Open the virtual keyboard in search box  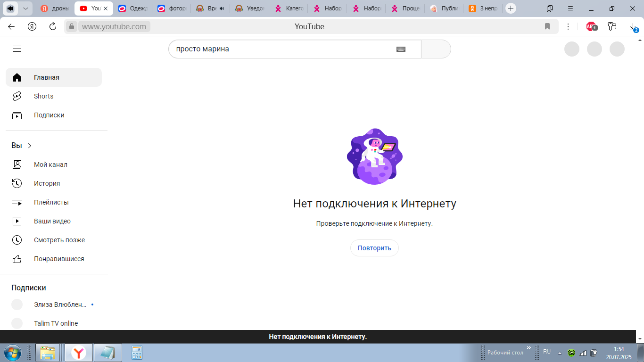[401, 49]
